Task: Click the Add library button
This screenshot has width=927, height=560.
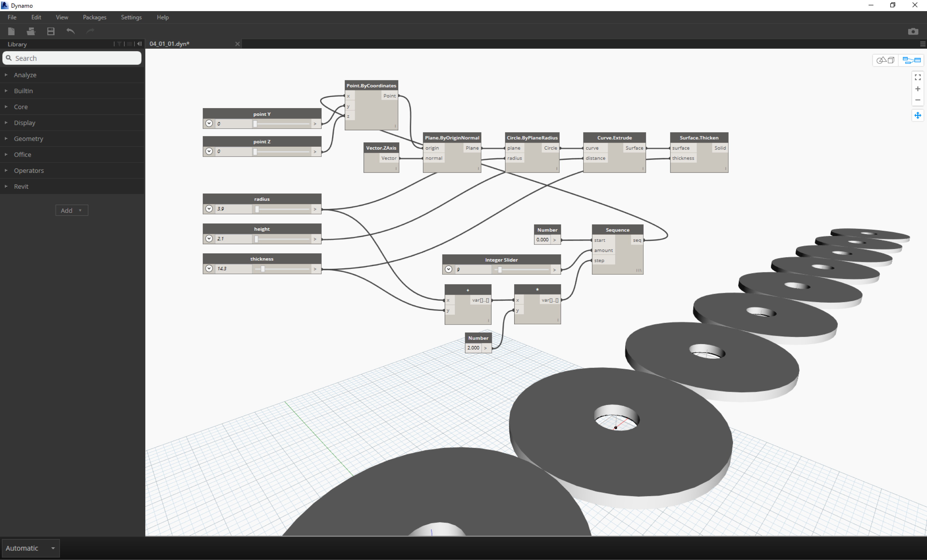Action: pos(71,210)
